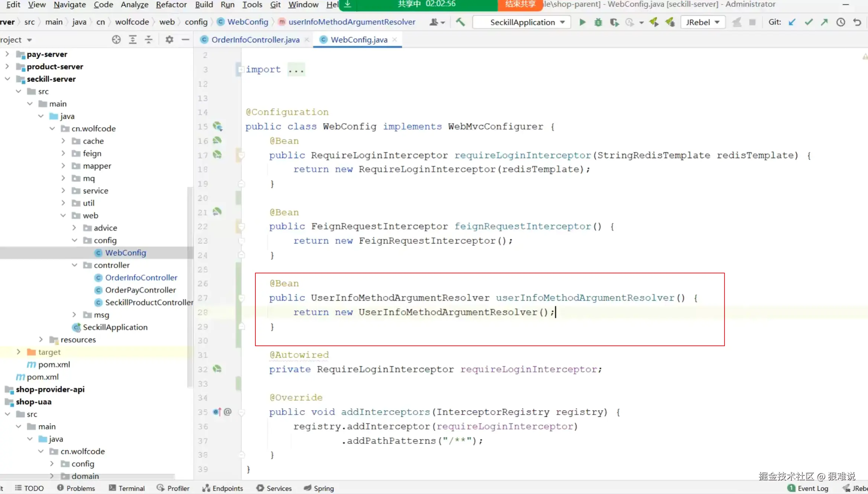Open Git show history clock icon

[840, 22]
